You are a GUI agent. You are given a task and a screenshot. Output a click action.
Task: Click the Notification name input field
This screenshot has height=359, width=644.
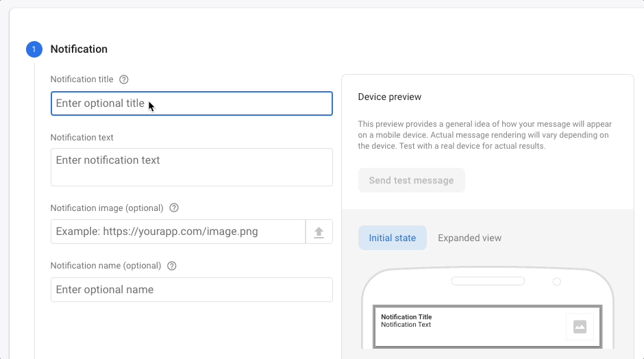[x=192, y=290]
